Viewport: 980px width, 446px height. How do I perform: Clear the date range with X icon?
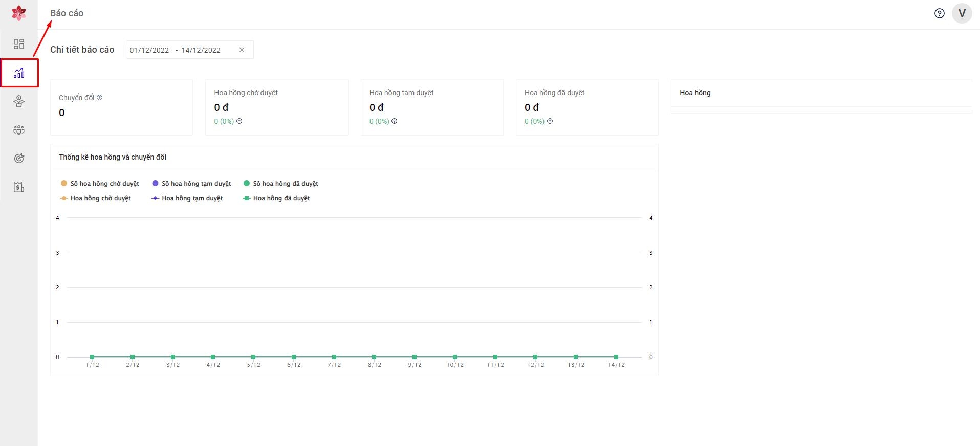tap(242, 50)
